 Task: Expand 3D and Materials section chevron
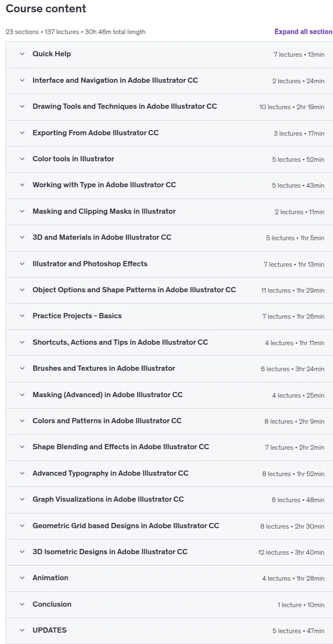coord(22,237)
